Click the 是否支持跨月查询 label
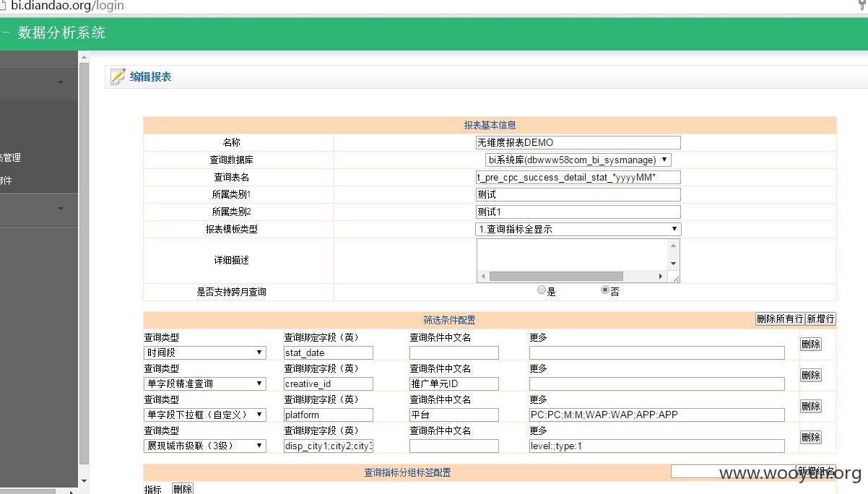 [231, 292]
